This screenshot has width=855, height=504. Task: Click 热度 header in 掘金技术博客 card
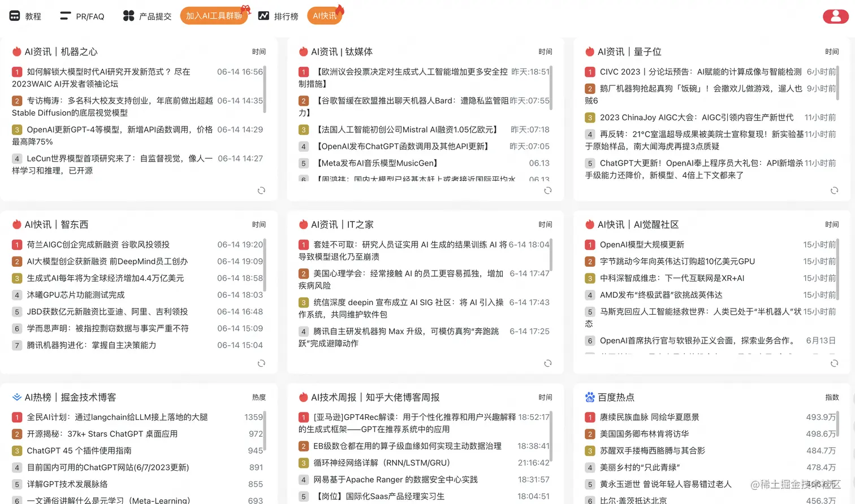[x=259, y=397]
